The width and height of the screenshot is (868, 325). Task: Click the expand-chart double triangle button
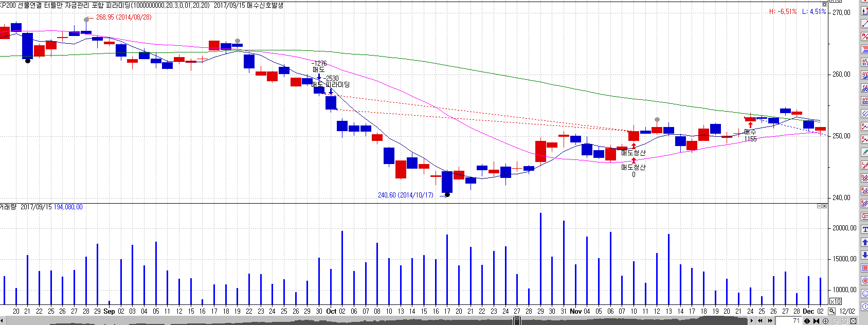pyautogui.click(x=807, y=321)
